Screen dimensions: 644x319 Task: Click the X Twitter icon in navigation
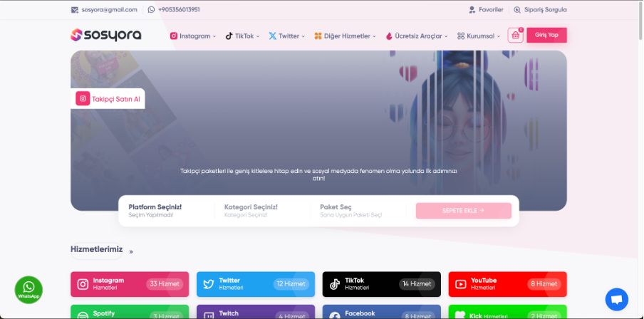tap(272, 36)
